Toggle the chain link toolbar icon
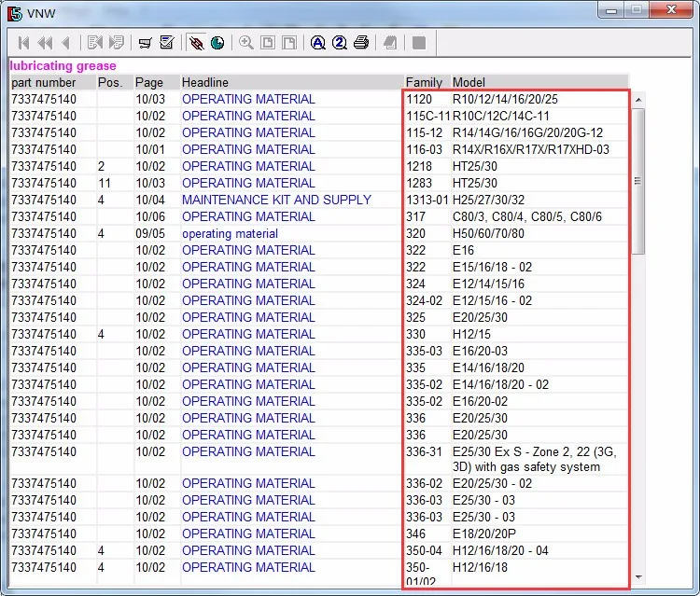 click(196, 43)
